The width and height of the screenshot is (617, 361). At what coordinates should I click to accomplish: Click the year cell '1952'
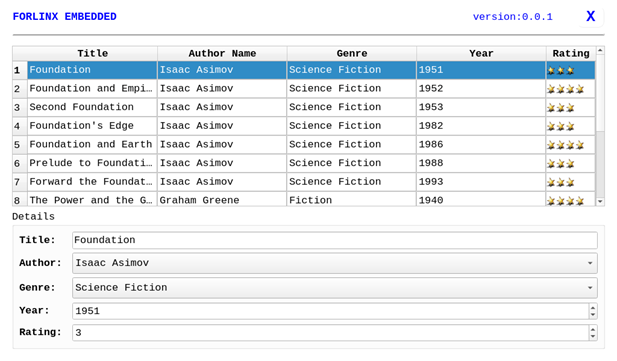click(481, 89)
